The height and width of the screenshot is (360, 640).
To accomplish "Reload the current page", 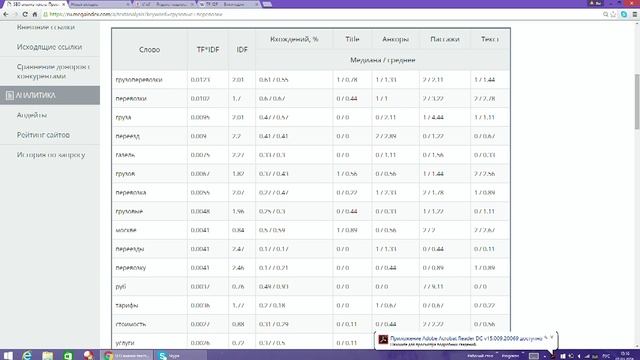I will coord(25,14).
